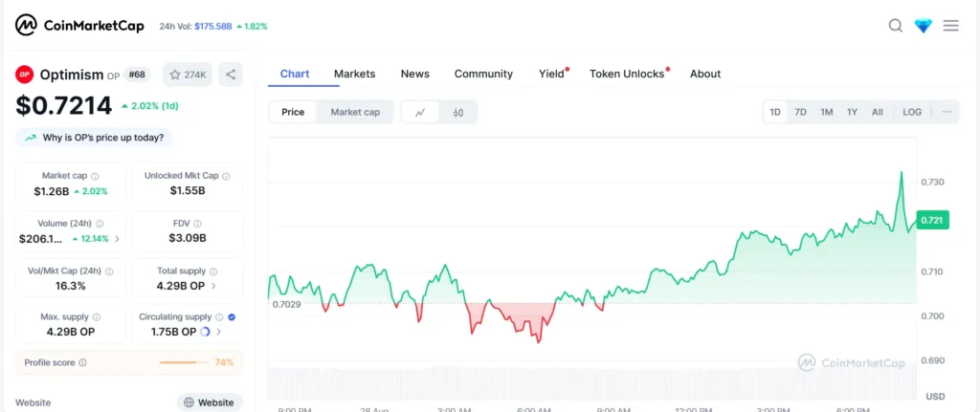The height and width of the screenshot is (412, 980).
Task: Open the hamburger menu icon
Action: [x=950, y=26]
